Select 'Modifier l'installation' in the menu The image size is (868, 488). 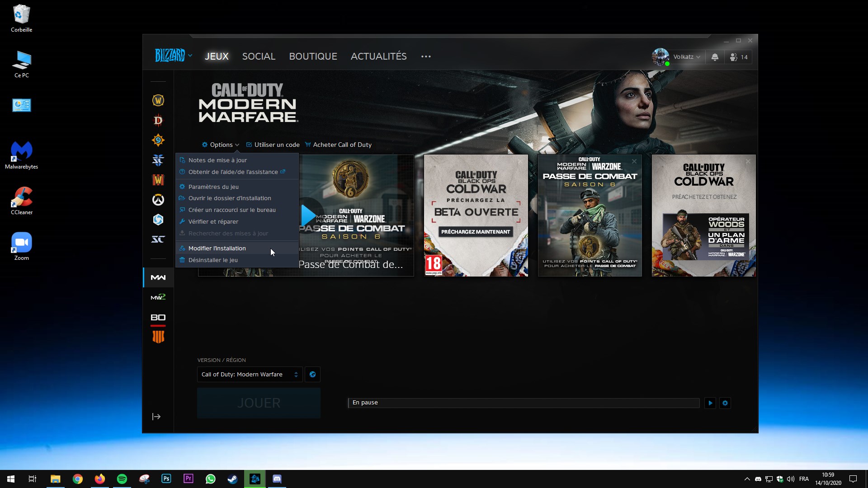click(x=217, y=248)
